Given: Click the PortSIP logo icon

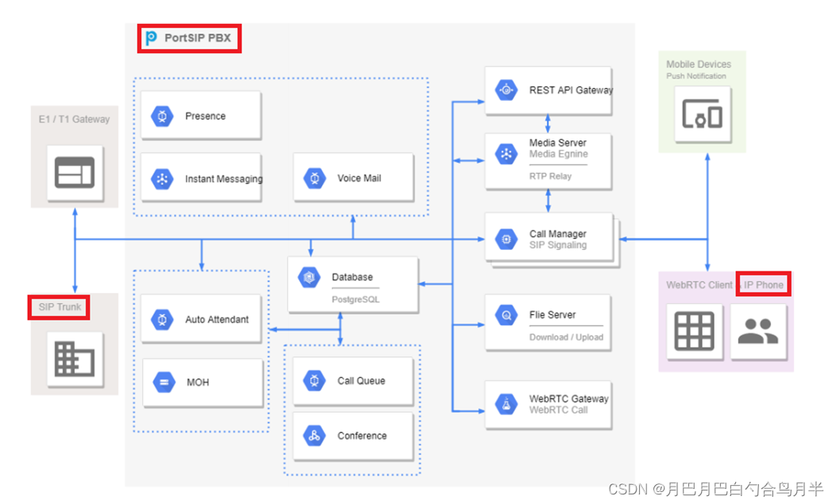Looking at the screenshot, I should click(x=152, y=38).
